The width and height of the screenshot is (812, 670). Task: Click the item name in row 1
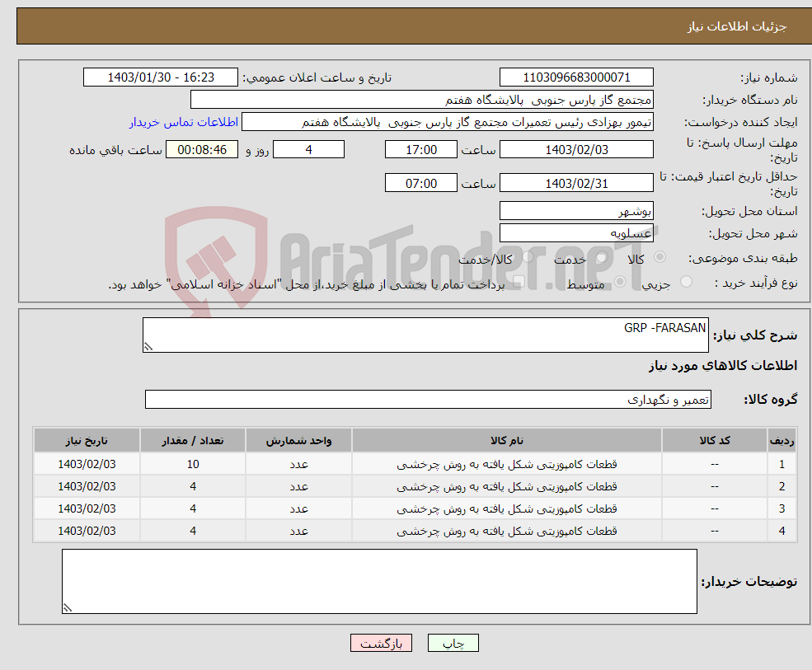tap(507, 465)
